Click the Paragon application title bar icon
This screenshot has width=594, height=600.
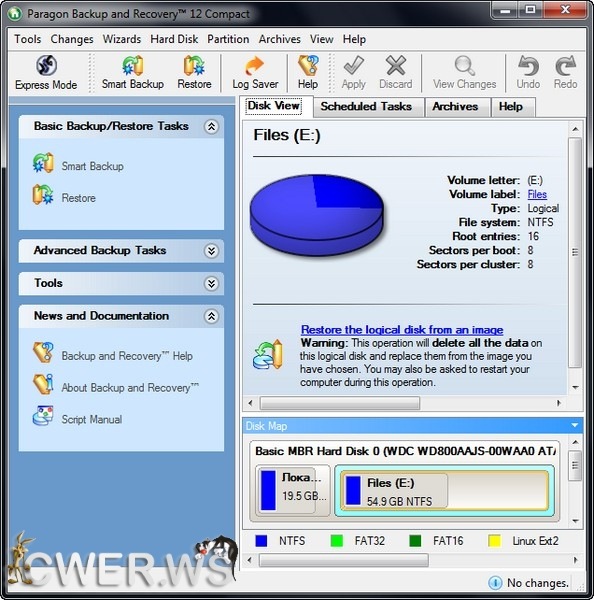15,14
